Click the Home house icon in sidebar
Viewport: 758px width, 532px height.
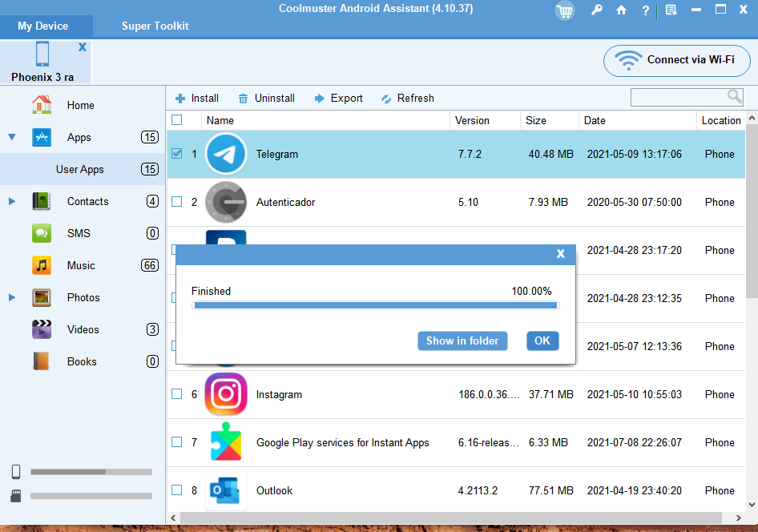coord(42,105)
